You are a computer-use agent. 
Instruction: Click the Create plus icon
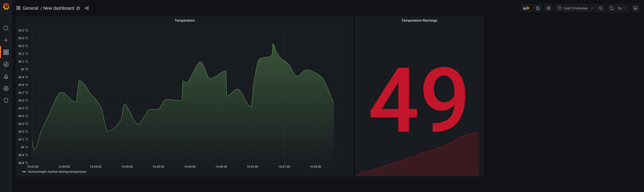tap(6, 40)
